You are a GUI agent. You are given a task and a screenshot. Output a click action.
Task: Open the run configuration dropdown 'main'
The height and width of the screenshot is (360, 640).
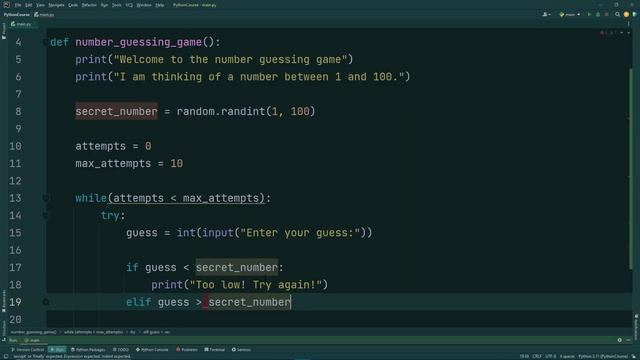pos(570,14)
